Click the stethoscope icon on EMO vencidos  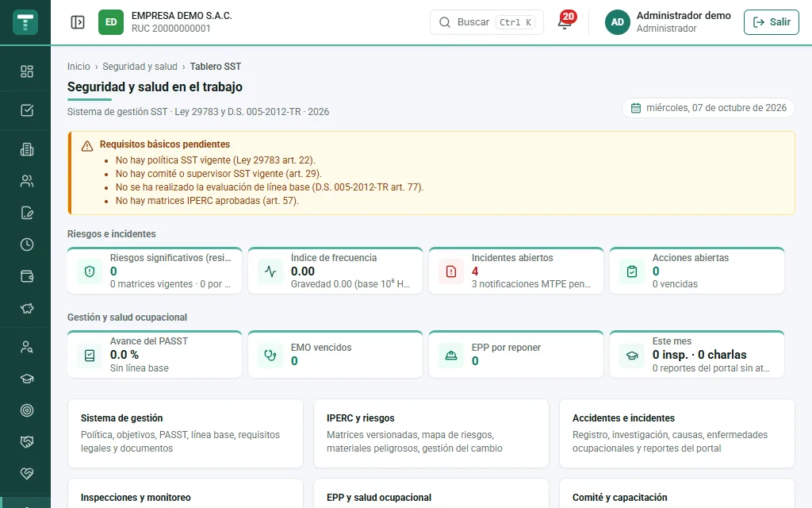tap(270, 355)
